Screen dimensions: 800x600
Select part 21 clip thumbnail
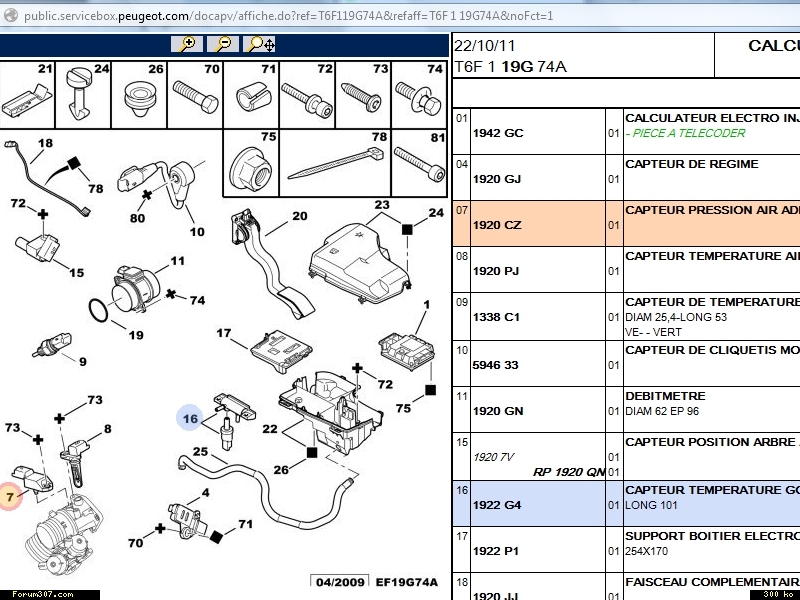[27, 98]
